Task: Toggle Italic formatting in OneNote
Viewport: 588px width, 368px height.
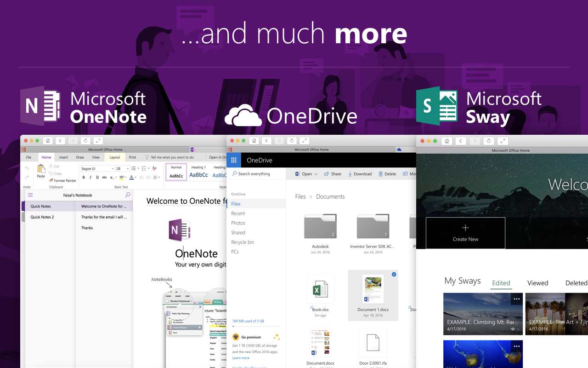Action: 90,178
